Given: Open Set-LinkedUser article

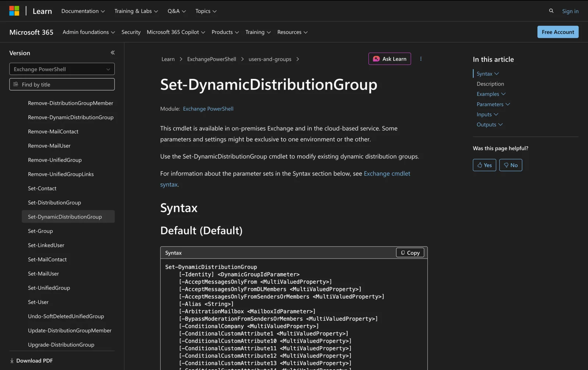Looking at the screenshot, I should pyautogui.click(x=46, y=245).
